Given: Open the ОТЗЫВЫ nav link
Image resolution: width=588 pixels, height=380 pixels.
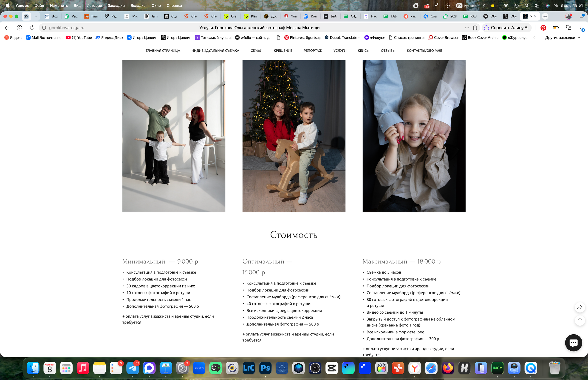Looking at the screenshot, I should point(388,51).
